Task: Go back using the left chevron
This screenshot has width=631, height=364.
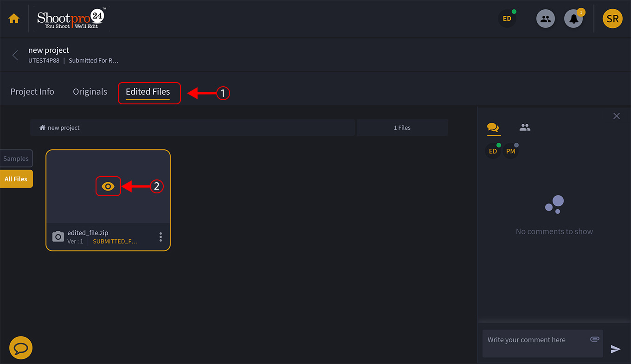Action: 15,55
